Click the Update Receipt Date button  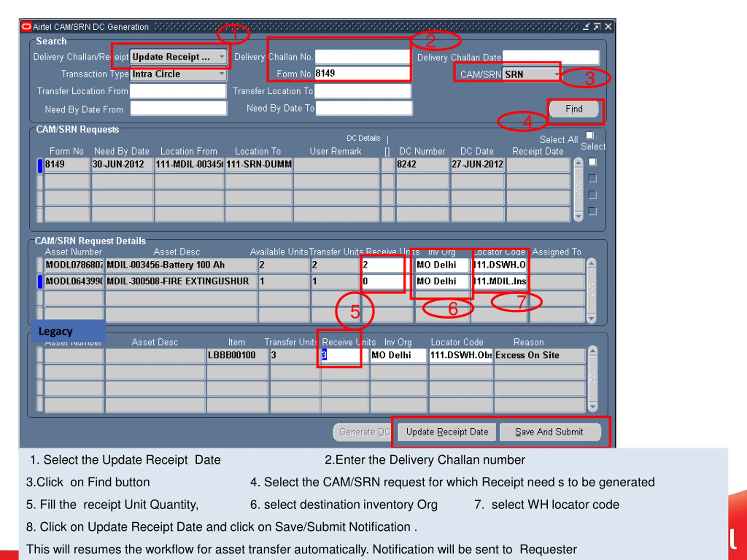tap(447, 432)
